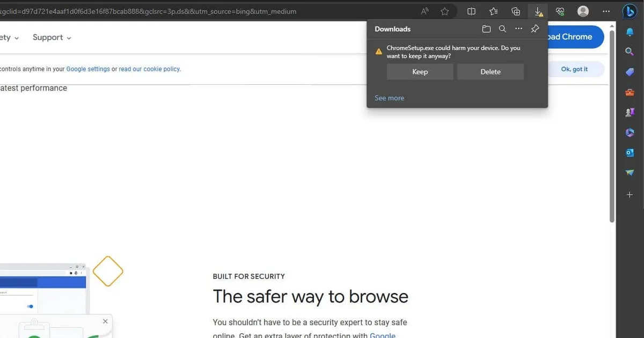Screen dimensions: 644x338
Task: Open the Shopping tag icon in sidebar
Action: pyautogui.click(x=630, y=72)
